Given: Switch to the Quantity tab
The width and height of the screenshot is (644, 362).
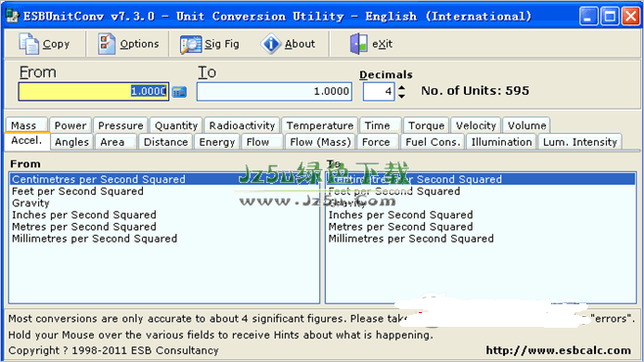Looking at the screenshot, I should coord(176,125).
